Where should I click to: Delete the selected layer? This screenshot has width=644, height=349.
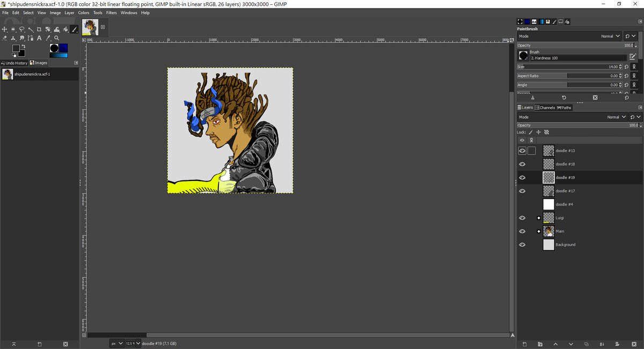pyautogui.click(x=633, y=344)
